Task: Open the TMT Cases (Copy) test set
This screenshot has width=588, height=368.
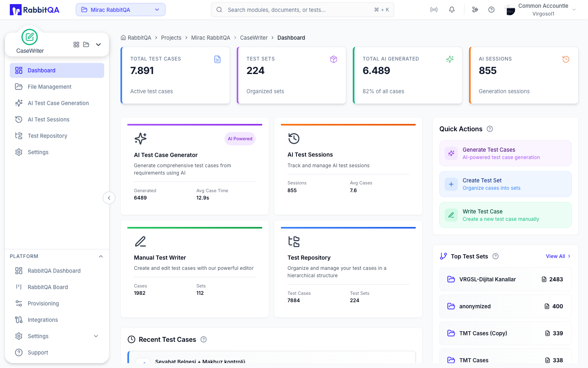Action: 506,333
